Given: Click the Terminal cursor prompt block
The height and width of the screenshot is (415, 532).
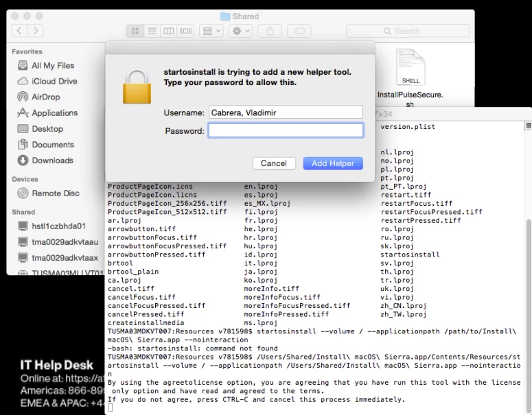Looking at the screenshot, I should point(110,408).
